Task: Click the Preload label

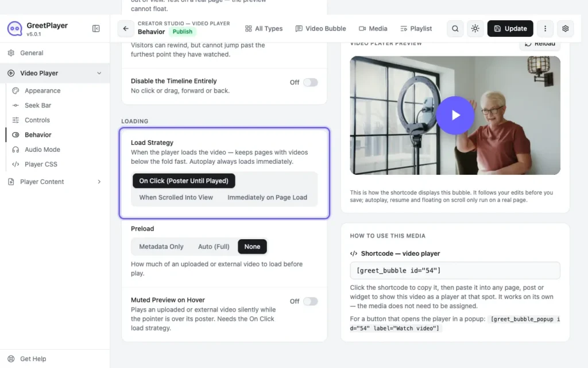Action: (142, 229)
